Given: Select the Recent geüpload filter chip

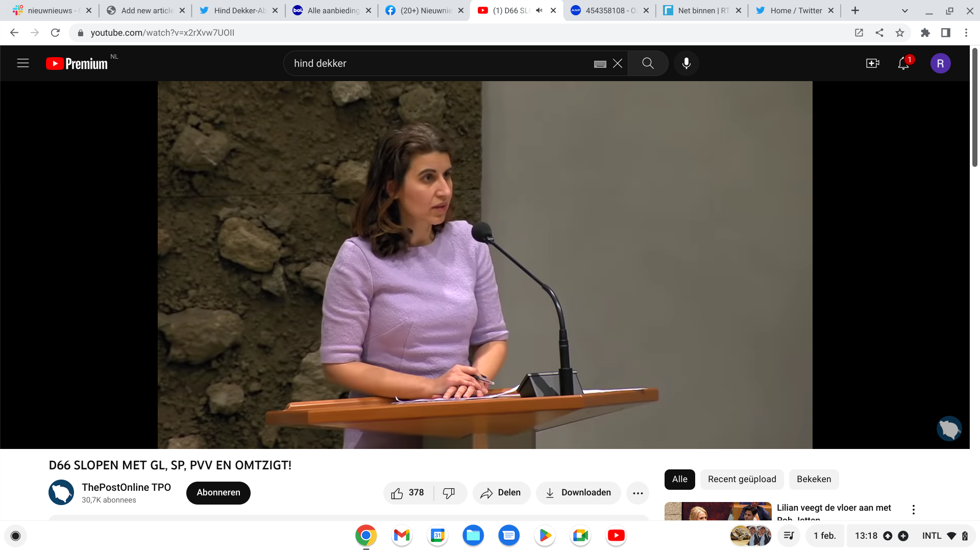Looking at the screenshot, I should tap(742, 479).
